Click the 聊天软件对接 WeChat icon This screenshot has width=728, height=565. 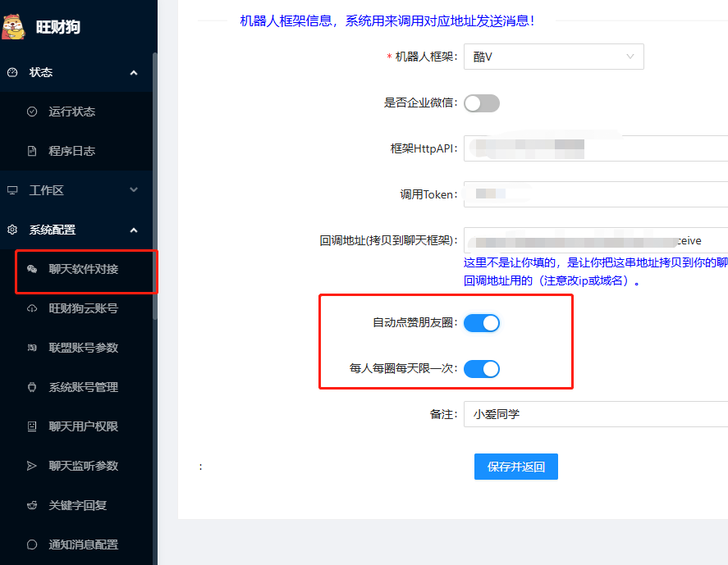click(x=32, y=269)
